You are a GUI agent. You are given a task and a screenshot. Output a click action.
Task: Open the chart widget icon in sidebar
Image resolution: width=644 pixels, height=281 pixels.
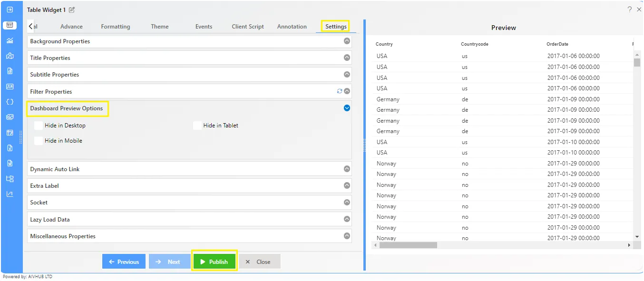[x=10, y=40]
